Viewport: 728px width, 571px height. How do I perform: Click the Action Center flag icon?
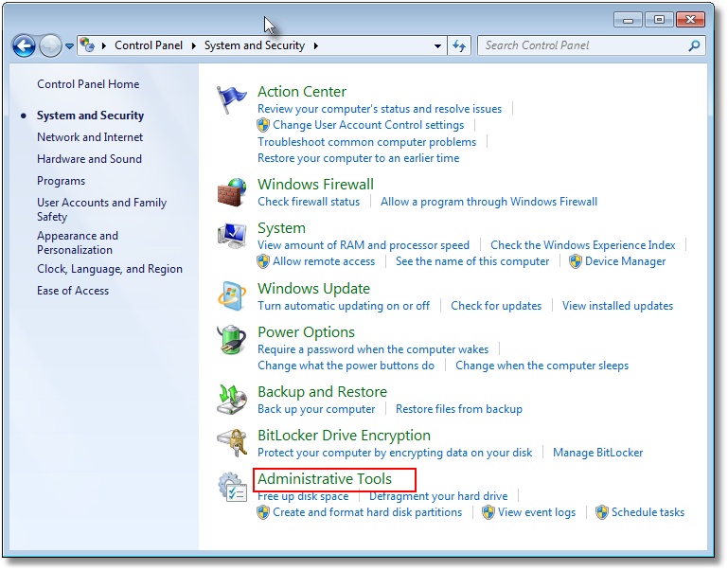coord(231,99)
